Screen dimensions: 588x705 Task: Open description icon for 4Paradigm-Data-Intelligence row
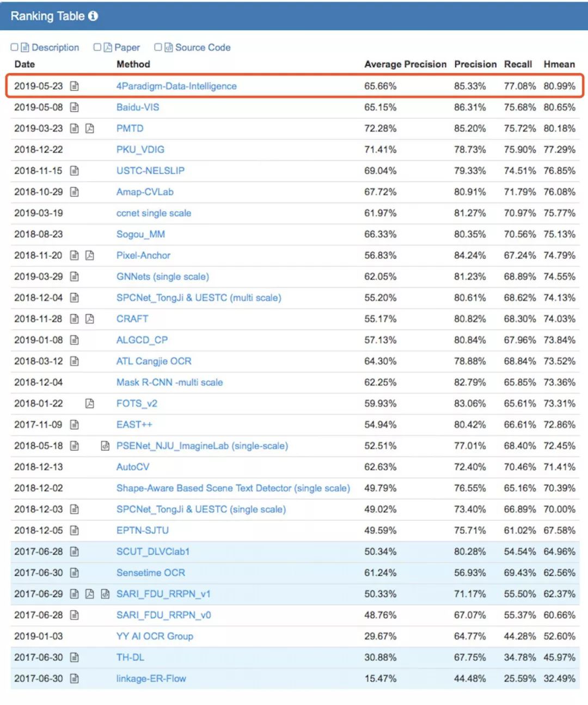pyautogui.click(x=75, y=86)
